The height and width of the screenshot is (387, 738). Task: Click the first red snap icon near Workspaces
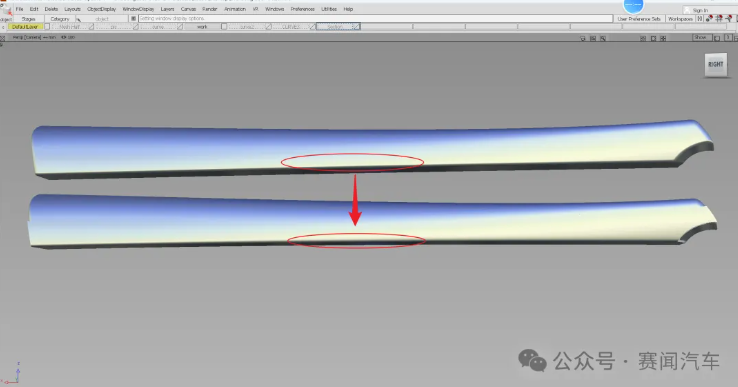coord(709,18)
